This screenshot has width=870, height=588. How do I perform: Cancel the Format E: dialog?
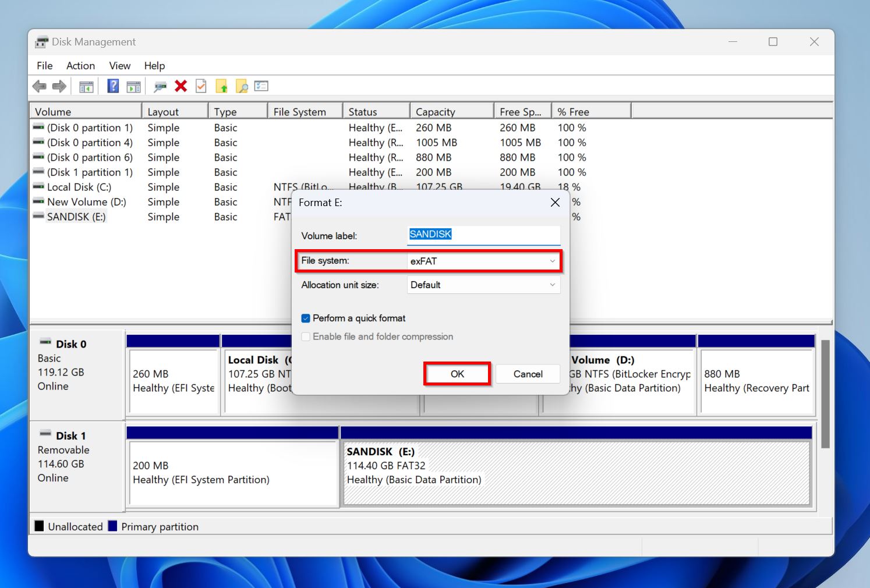(528, 374)
